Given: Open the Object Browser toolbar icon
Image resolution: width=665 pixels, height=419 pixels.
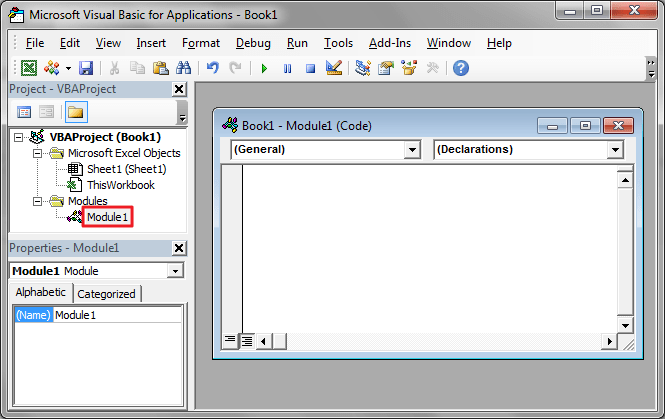Looking at the screenshot, I should [409, 68].
